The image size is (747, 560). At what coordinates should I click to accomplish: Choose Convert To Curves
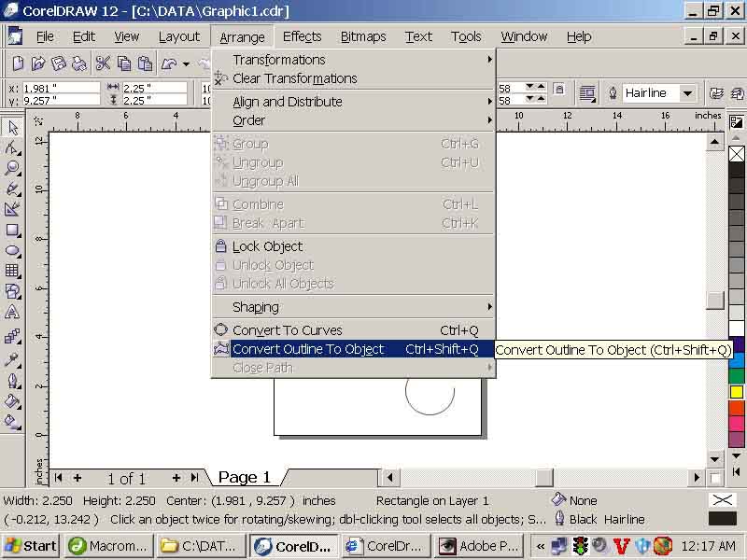(x=354, y=330)
